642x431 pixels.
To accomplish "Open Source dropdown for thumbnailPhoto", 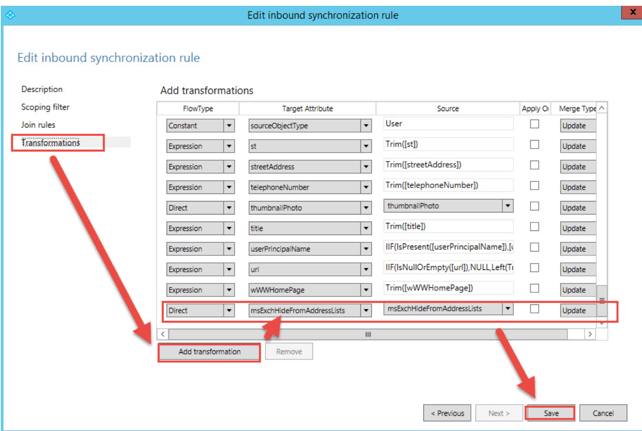I will pos(507,207).
